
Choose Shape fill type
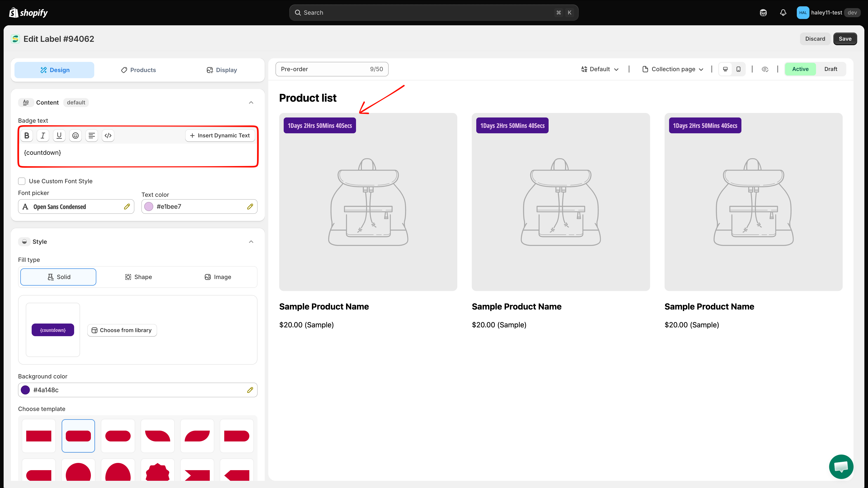(138, 277)
